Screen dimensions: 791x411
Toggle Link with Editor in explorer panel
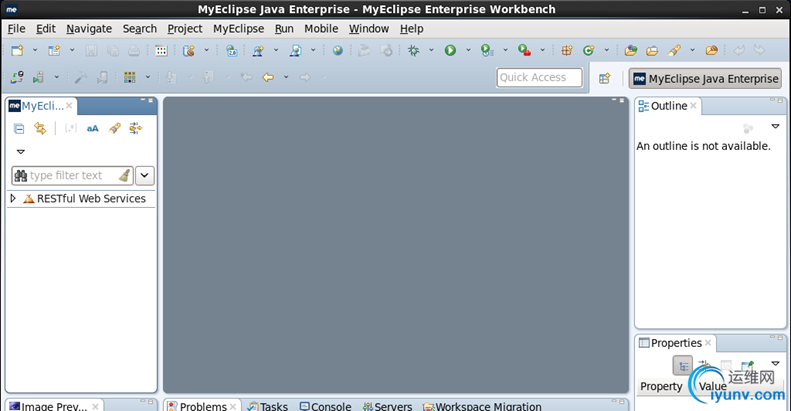[x=40, y=128]
